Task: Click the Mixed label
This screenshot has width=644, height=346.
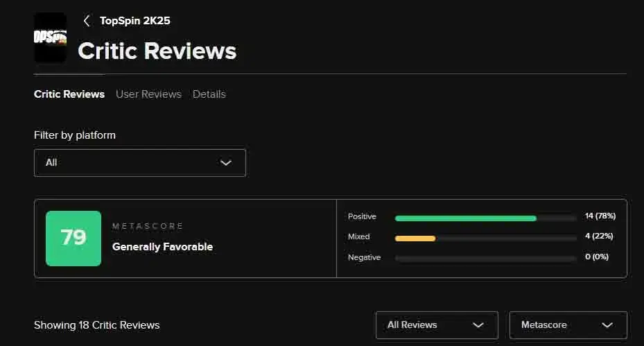Action: point(358,236)
